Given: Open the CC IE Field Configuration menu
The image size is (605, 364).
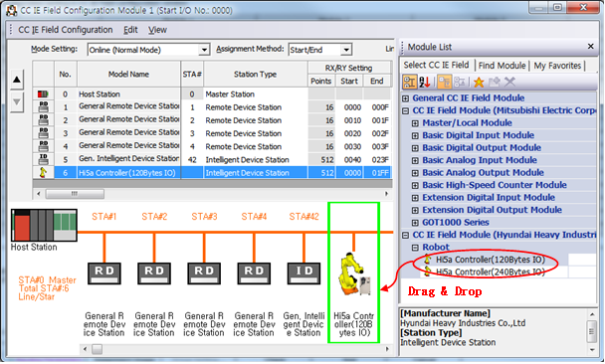Looking at the screenshot, I should tap(66, 30).
